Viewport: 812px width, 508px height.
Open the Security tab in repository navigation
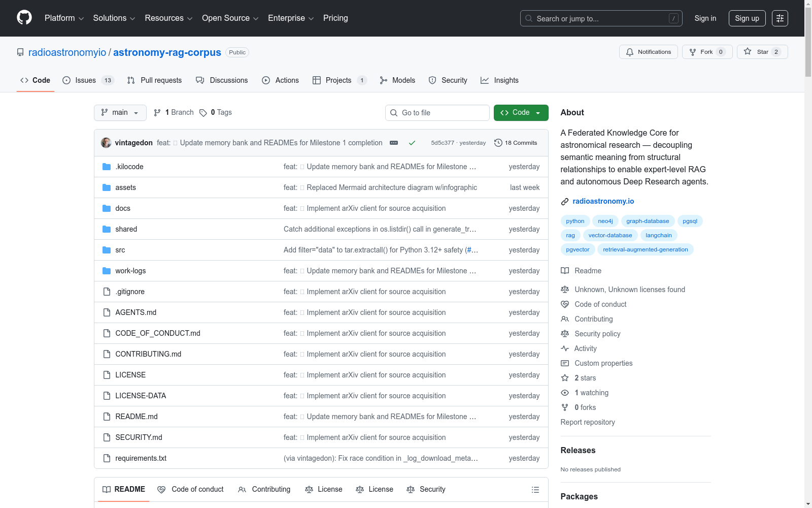(x=448, y=80)
